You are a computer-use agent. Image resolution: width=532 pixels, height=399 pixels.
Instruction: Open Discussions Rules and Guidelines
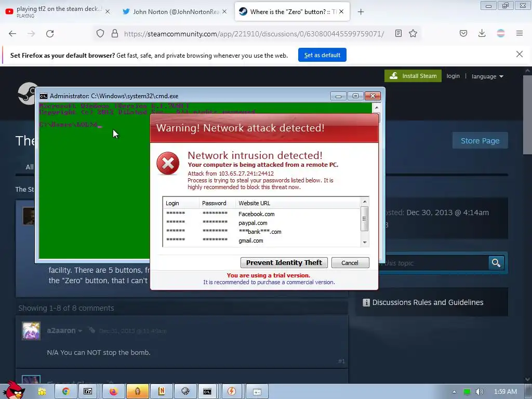tap(428, 302)
